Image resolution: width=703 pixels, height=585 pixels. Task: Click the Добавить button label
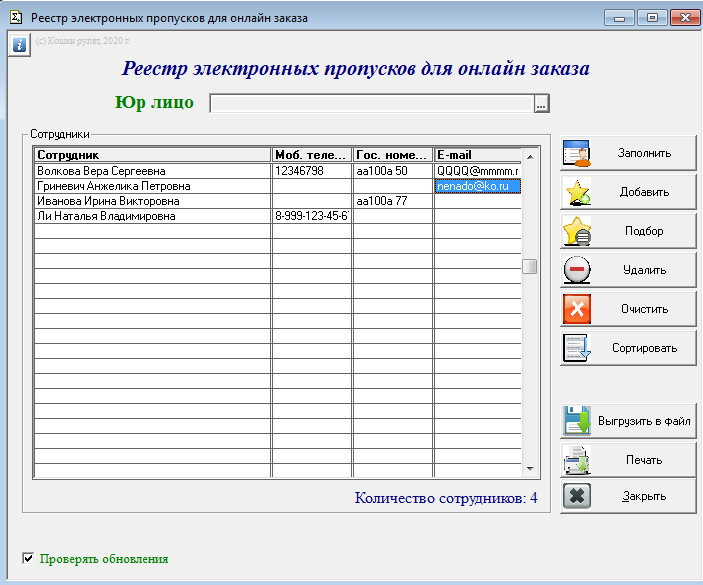click(644, 192)
